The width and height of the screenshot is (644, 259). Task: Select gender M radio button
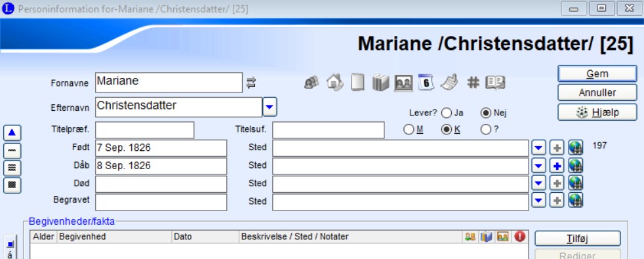pyautogui.click(x=409, y=130)
